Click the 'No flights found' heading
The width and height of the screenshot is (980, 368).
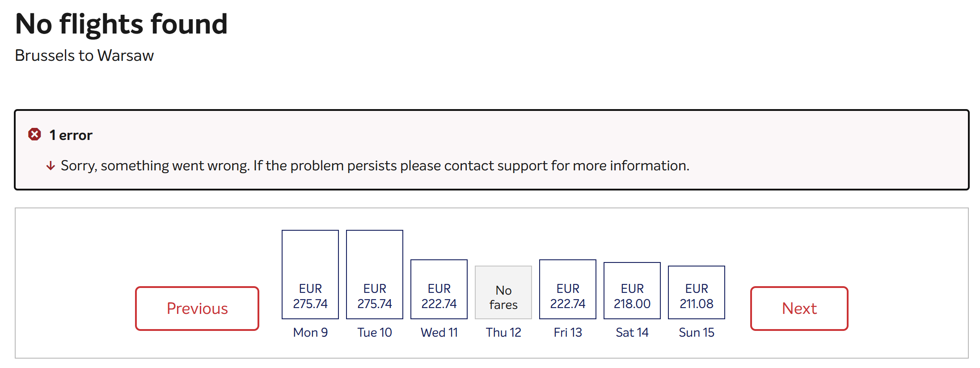[x=122, y=24]
